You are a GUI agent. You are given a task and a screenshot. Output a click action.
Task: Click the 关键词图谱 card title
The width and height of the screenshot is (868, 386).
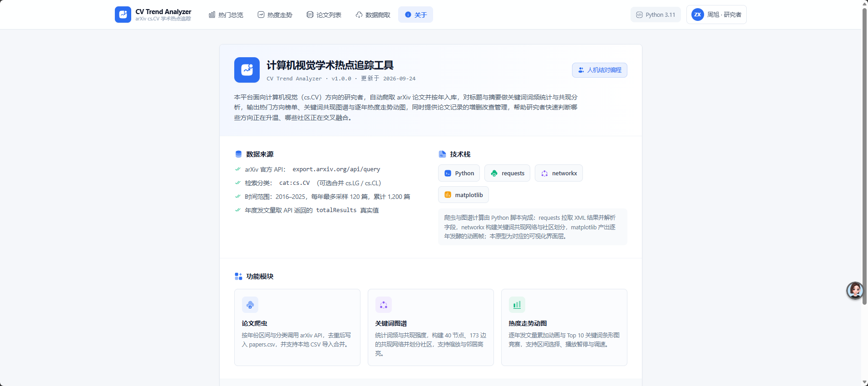pyautogui.click(x=391, y=323)
